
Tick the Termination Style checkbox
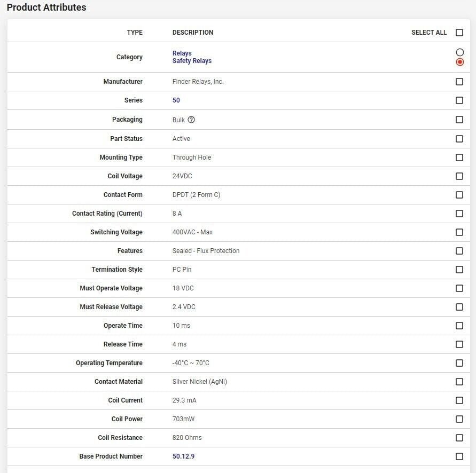click(x=459, y=270)
